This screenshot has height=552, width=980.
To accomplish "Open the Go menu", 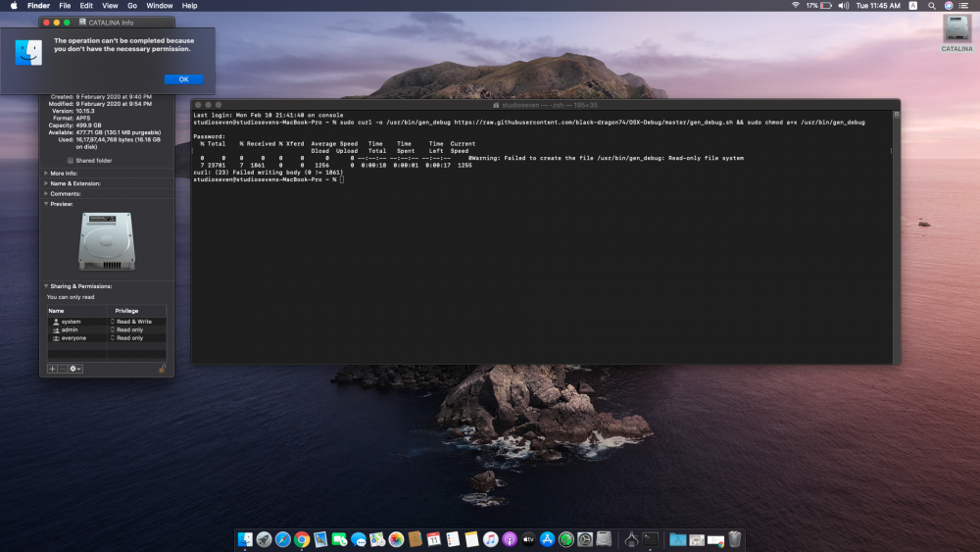I will (131, 6).
